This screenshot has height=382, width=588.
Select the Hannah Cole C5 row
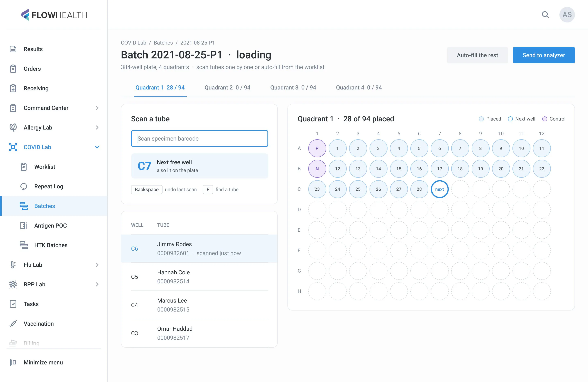[x=199, y=277]
